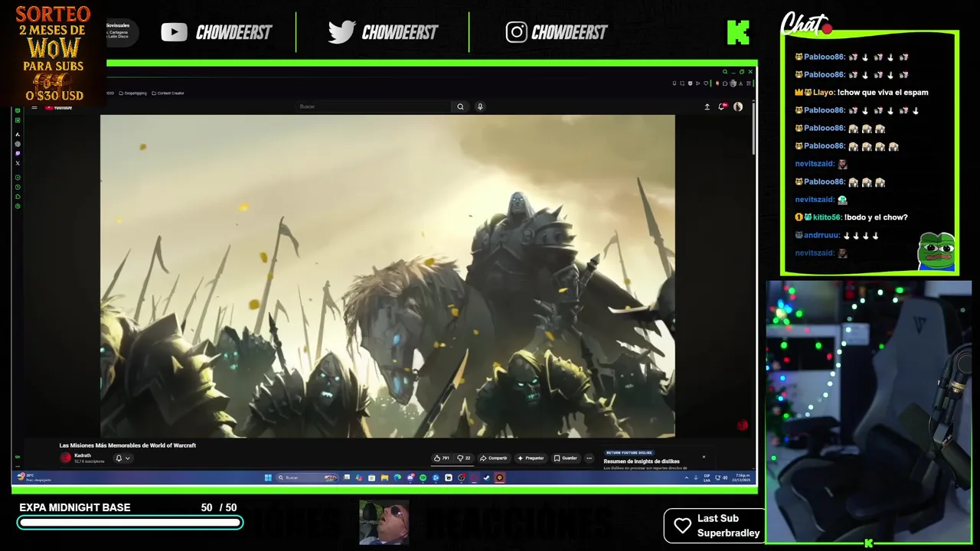
Task: Open the Windows Start button
Action: pyautogui.click(x=268, y=478)
